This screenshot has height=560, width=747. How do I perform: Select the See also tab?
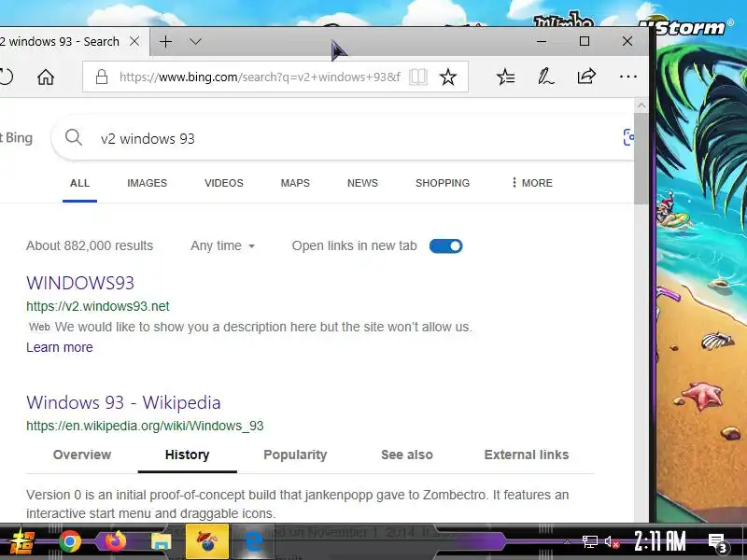(x=407, y=455)
